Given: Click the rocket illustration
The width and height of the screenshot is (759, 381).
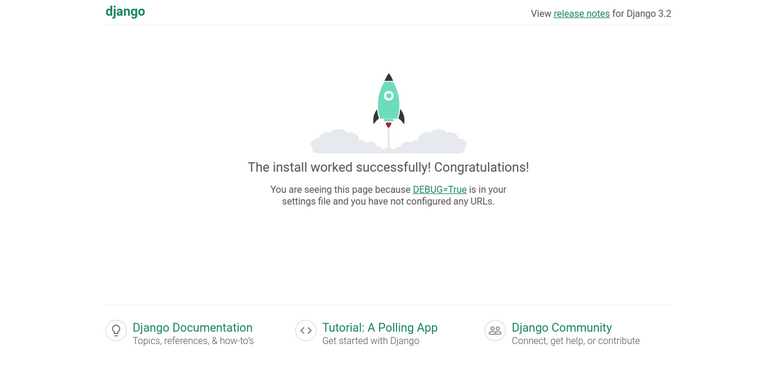Looking at the screenshot, I should [389, 114].
